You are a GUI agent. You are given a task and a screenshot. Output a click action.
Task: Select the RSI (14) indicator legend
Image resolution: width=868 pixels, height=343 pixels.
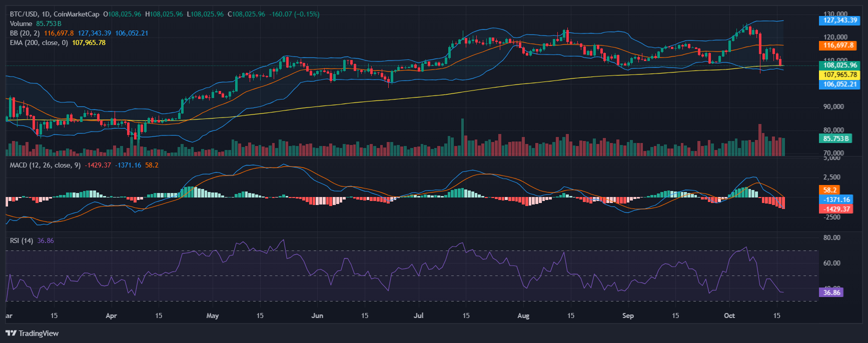22,240
